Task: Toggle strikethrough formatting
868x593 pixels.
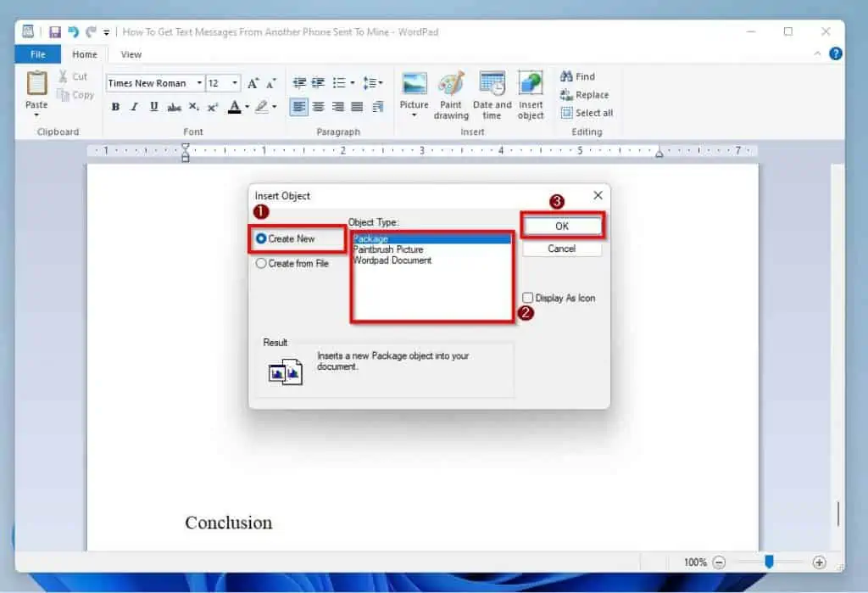Action: click(174, 107)
